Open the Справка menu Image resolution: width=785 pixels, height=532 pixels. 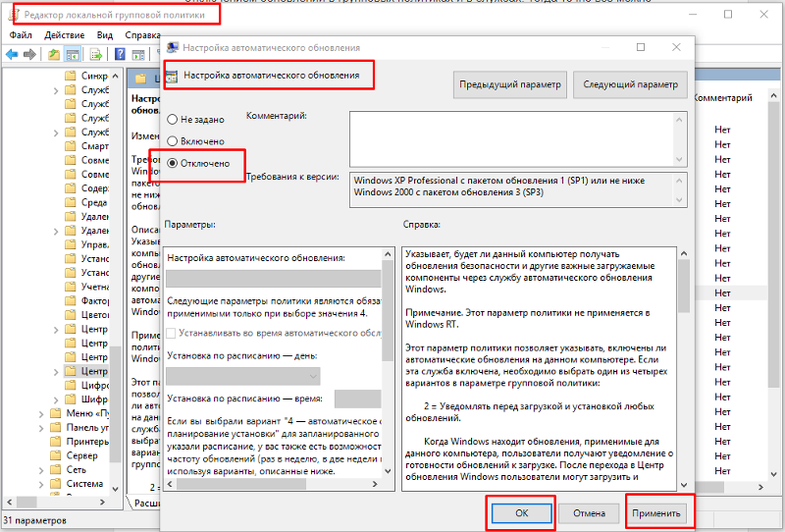coord(142,35)
